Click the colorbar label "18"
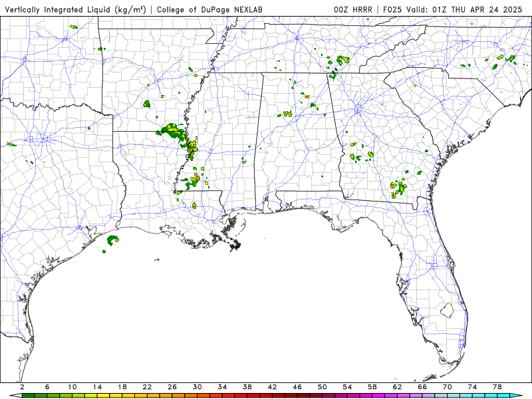 122,387
